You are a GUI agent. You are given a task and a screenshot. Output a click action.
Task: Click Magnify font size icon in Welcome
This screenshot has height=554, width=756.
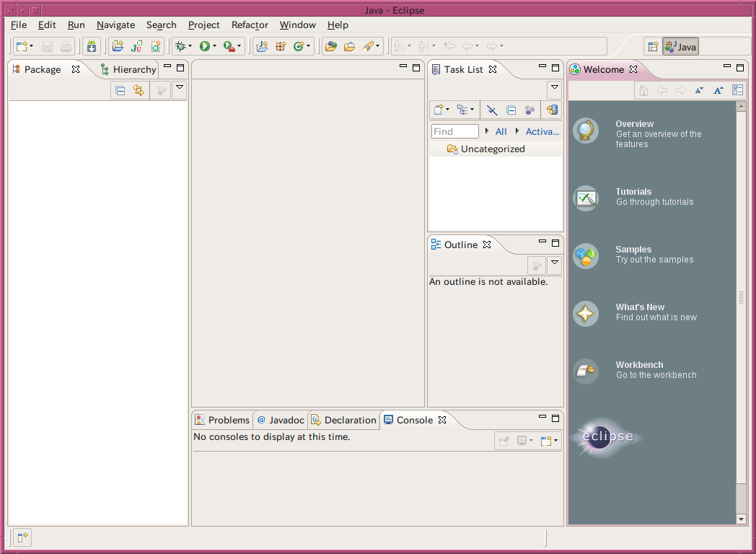click(718, 90)
